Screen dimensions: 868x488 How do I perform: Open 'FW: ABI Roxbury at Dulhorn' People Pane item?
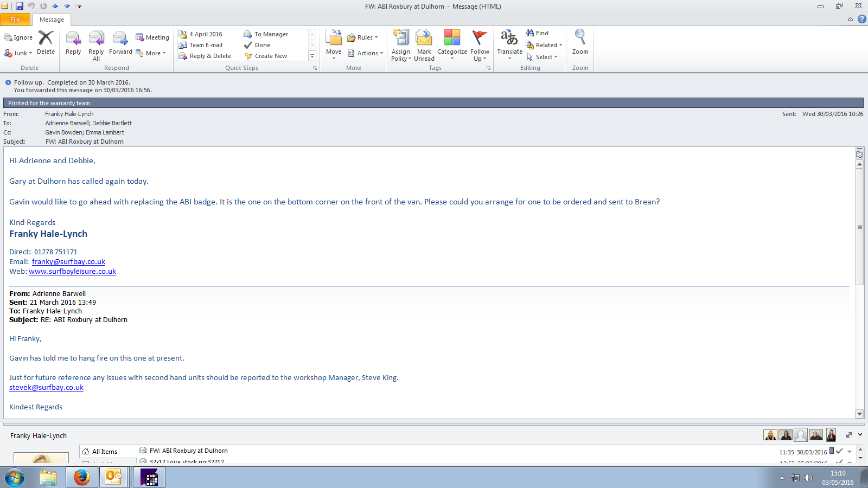pos(188,451)
